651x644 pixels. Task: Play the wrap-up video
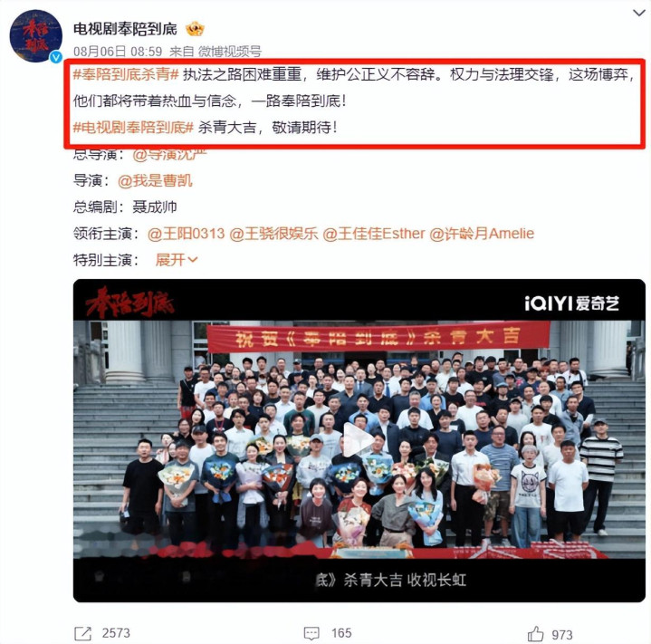pos(359,440)
